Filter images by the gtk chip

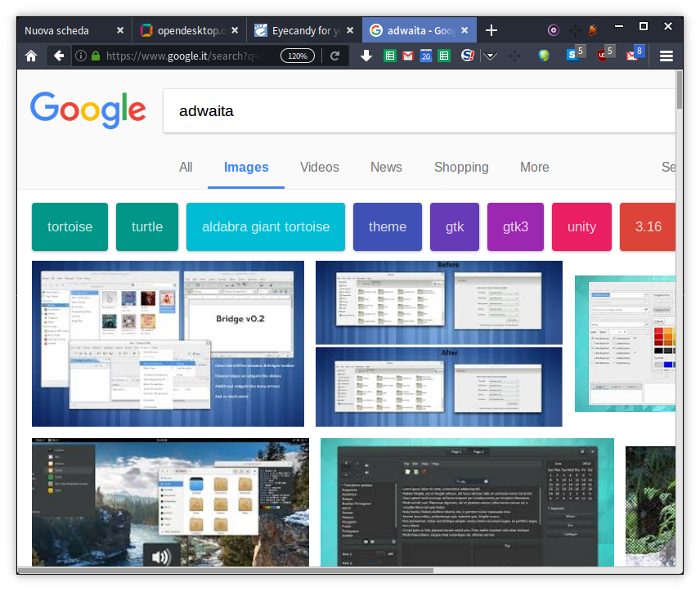455,226
